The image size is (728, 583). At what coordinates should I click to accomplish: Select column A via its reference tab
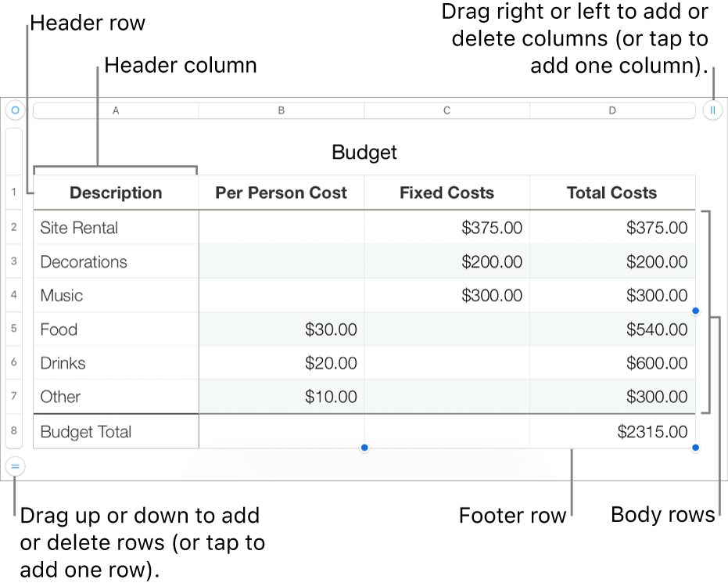pyautogui.click(x=116, y=110)
